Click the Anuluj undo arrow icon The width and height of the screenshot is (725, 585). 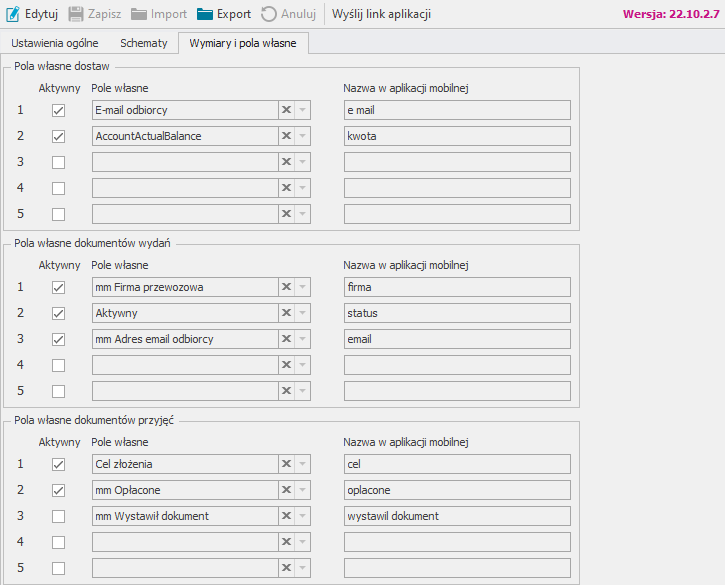[x=269, y=14]
